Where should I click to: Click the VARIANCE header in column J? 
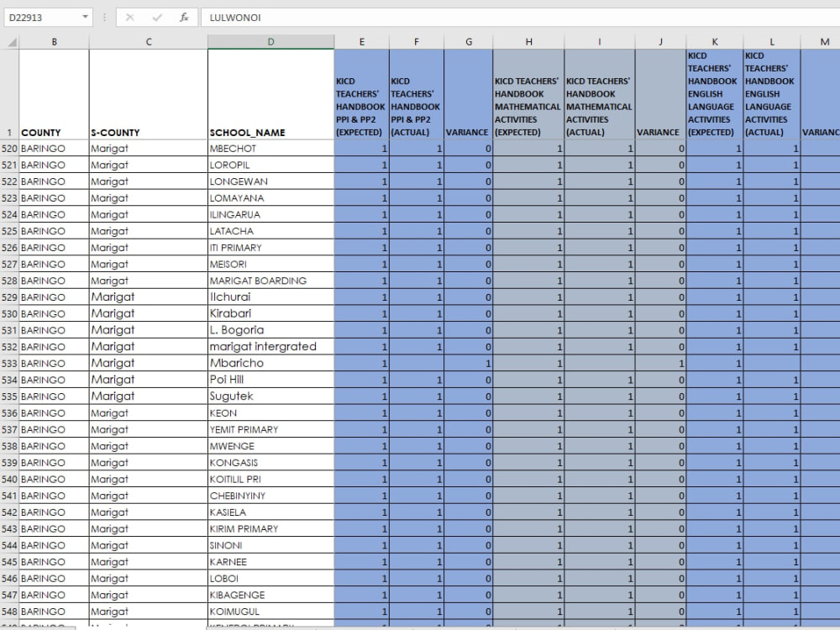coord(660,94)
